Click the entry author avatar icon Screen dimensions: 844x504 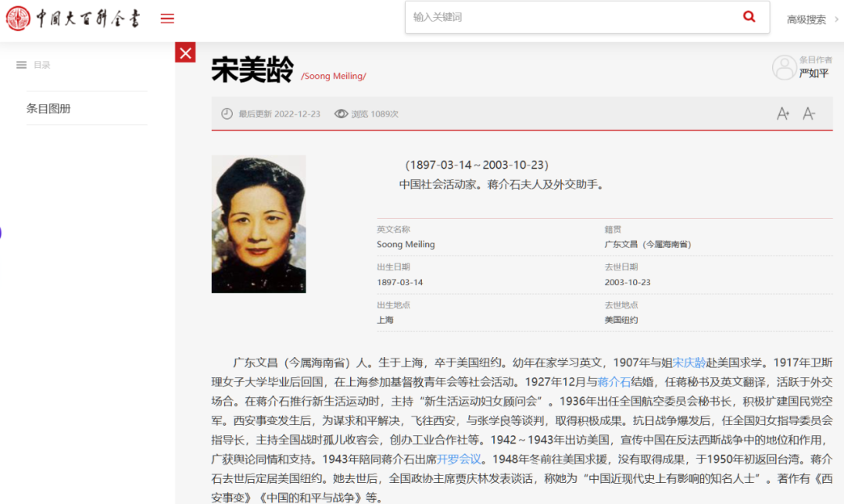click(x=785, y=67)
